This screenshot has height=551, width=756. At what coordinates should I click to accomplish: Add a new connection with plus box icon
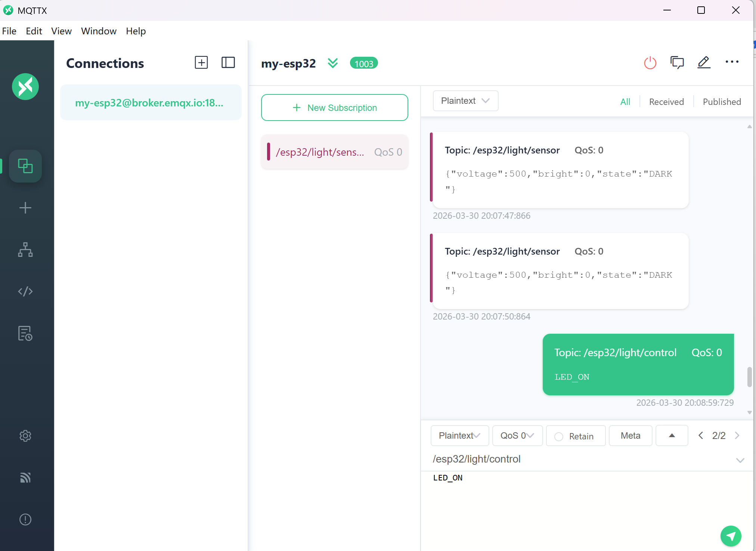pyautogui.click(x=201, y=62)
